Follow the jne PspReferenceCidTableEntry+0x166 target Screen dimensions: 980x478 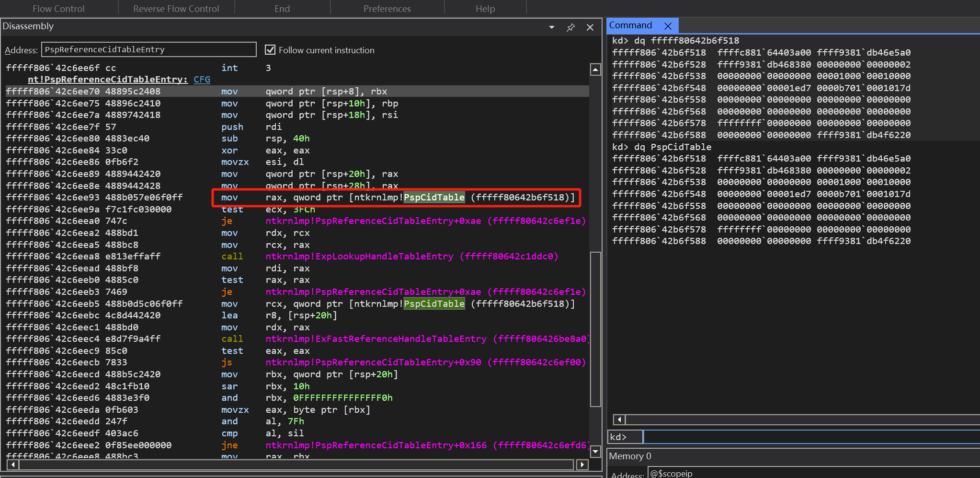(428, 445)
